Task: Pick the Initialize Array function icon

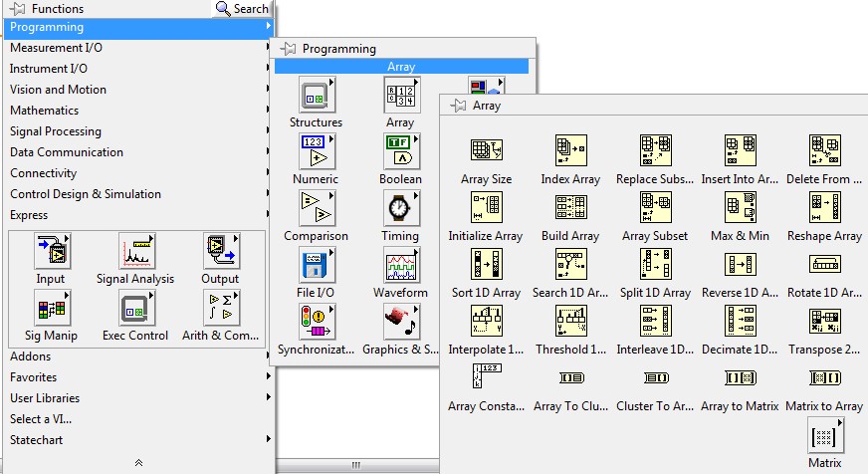Action: [x=487, y=207]
